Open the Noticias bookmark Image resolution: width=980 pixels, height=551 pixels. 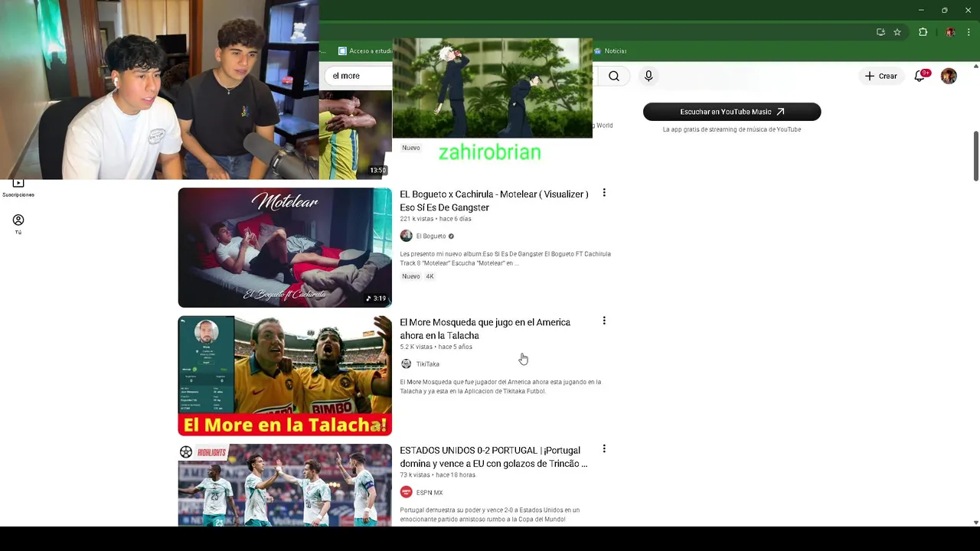point(610,51)
